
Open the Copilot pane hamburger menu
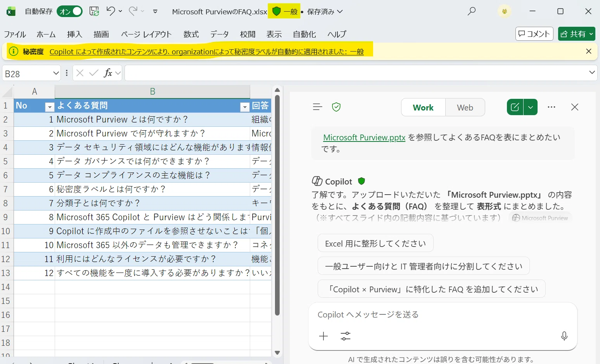pyautogui.click(x=317, y=107)
